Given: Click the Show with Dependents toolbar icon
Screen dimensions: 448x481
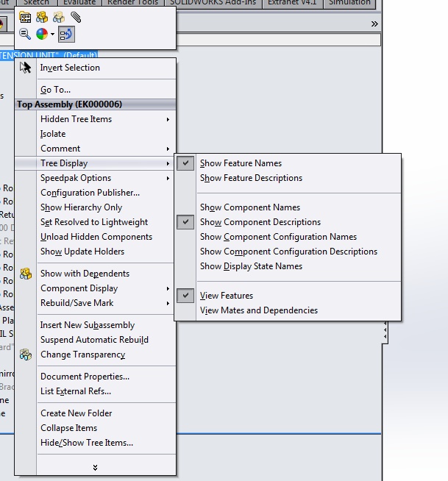Looking at the screenshot, I should (42, 18).
